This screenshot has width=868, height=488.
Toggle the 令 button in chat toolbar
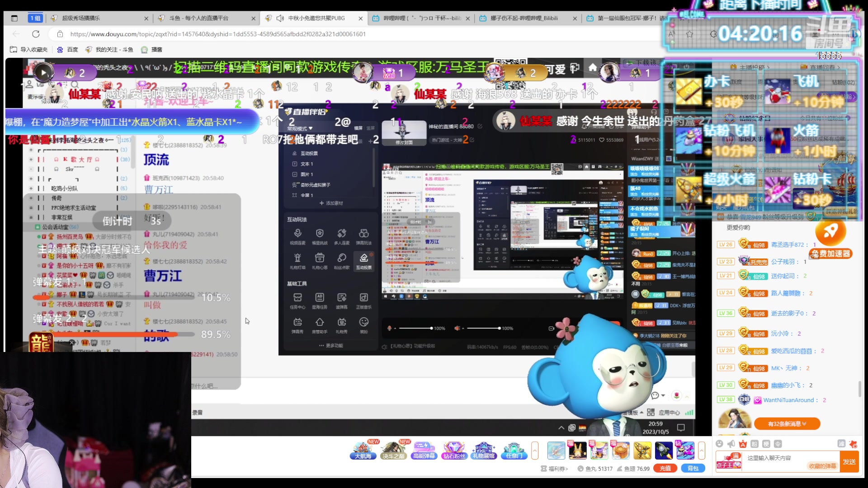[x=778, y=444]
